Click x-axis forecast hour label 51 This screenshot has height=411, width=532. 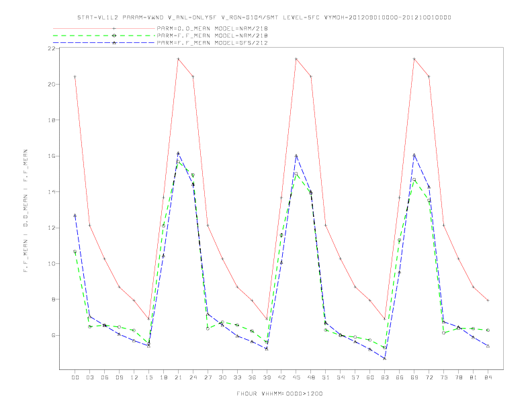326,377
